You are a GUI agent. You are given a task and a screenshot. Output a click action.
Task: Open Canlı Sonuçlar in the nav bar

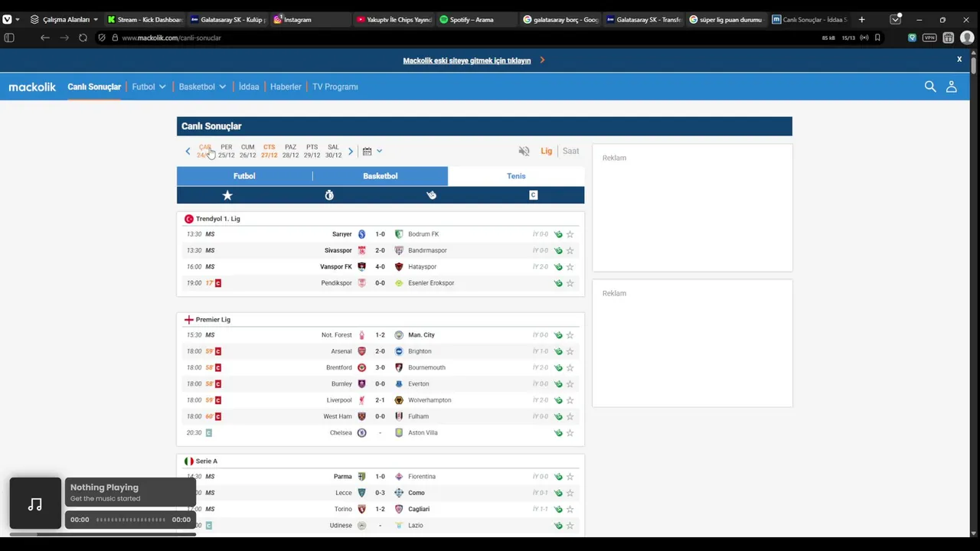tap(94, 86)
